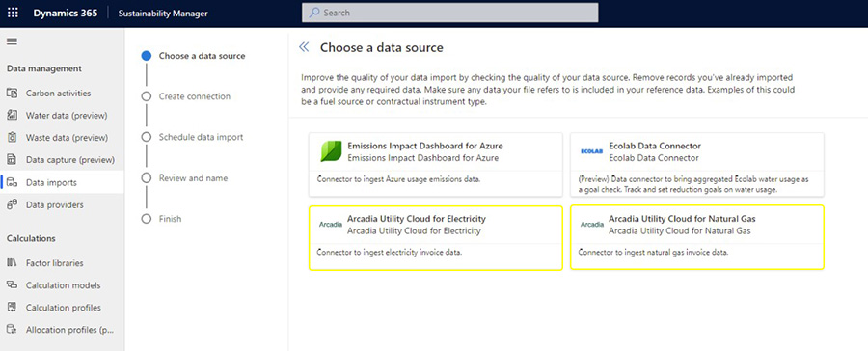Open the app launcher waffle icon
Screen dimensions: 868x351
(x=13, y=13)
